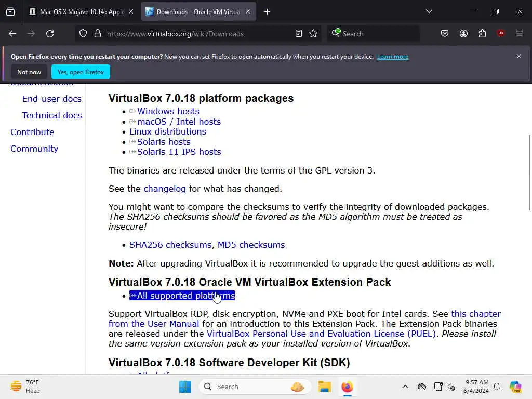
Task: Click the Firefox Search field
Action: click(373, 34)
